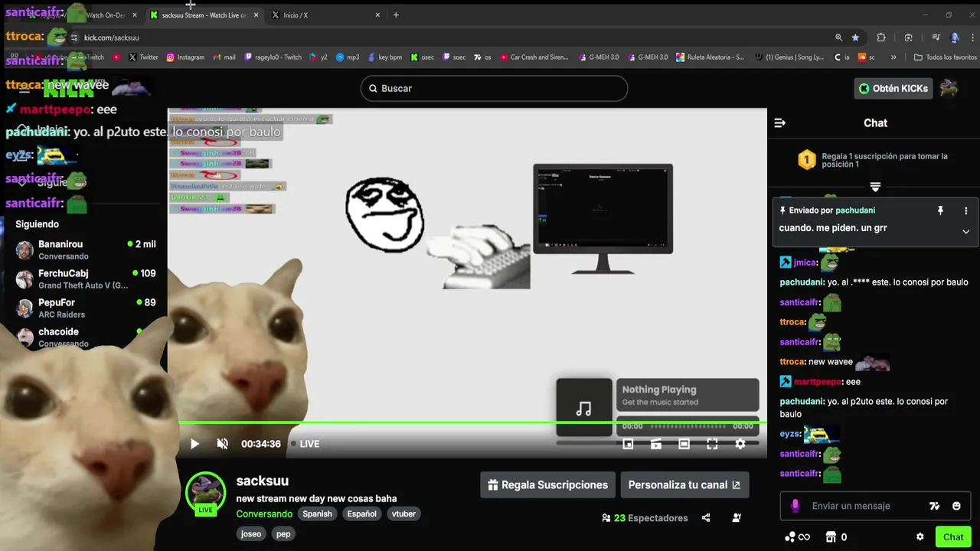The image size is (980, 551).
Task: Share the stream using the share icon
Action: pyautogui.click(x=706, y=518)
